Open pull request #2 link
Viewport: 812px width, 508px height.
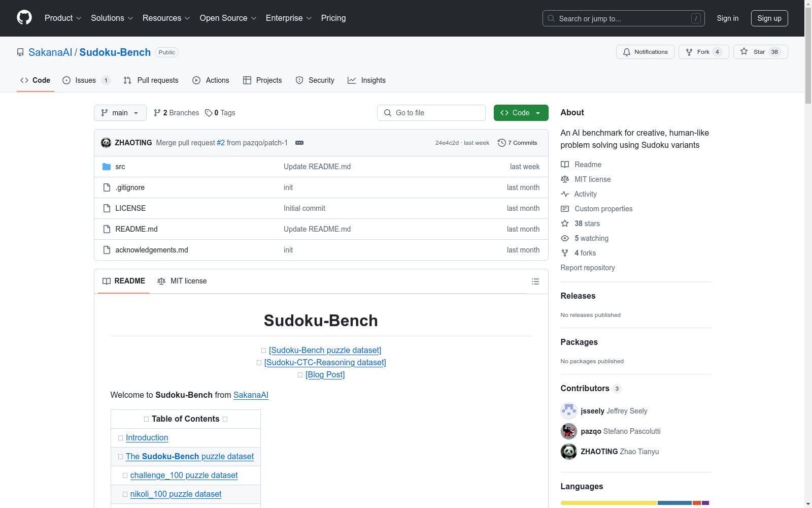pyautogui.click(x=221, y=143)
